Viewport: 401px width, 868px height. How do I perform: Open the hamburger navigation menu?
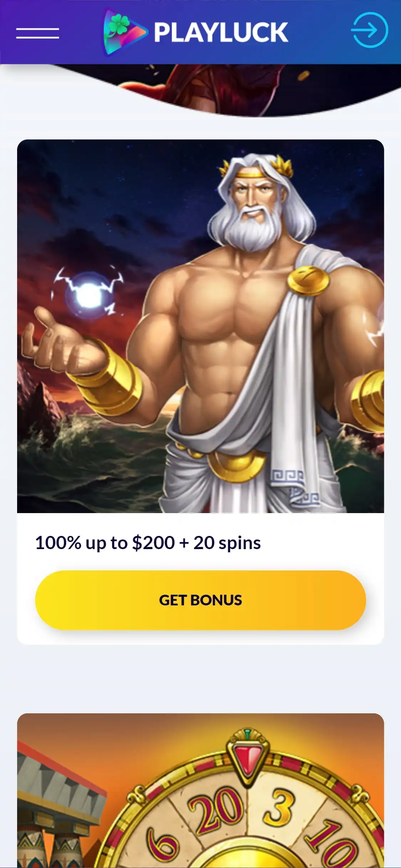[37, 33]
